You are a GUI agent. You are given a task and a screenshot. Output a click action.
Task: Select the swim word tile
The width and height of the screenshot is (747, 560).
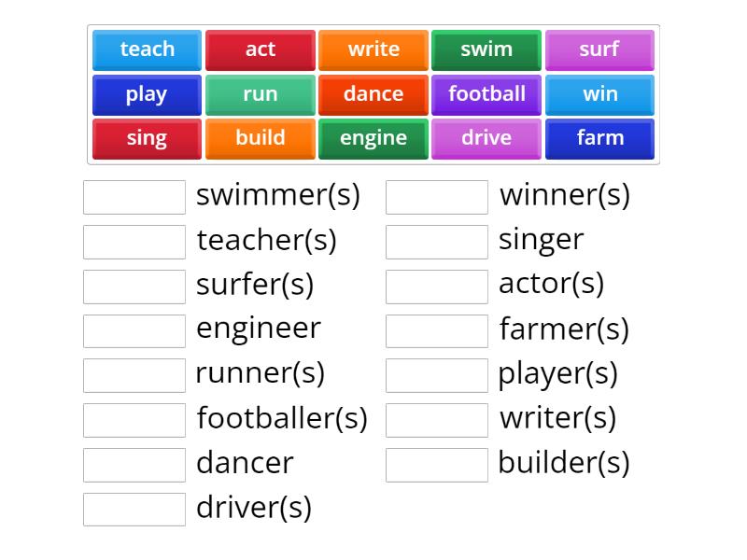pyautogui.click(x=486, y=49)
